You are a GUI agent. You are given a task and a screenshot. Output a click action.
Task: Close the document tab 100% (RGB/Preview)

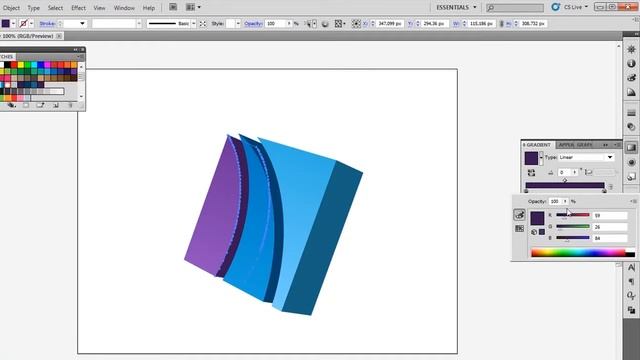point(59,36)
